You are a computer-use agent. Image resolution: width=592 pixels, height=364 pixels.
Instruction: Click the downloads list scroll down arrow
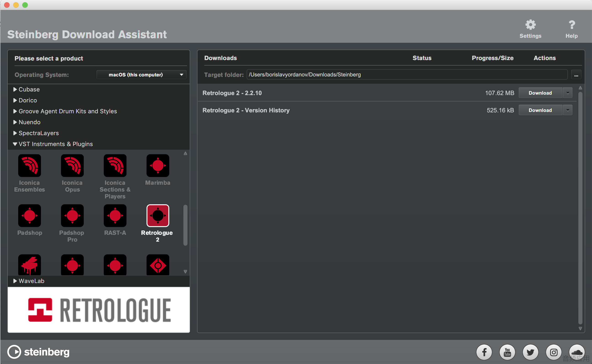(x=580, y=329)
